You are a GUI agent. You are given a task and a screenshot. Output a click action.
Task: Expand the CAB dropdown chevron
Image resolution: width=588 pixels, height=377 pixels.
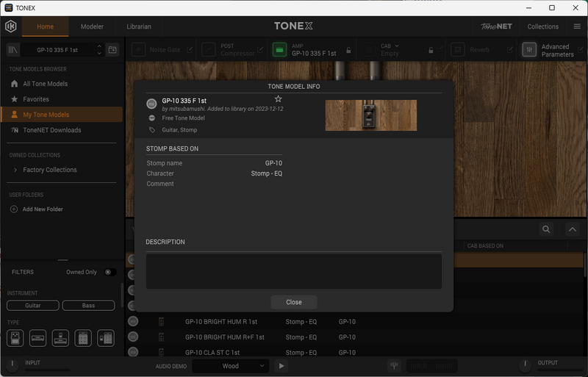pyautogui.click(x=397, y=46)
